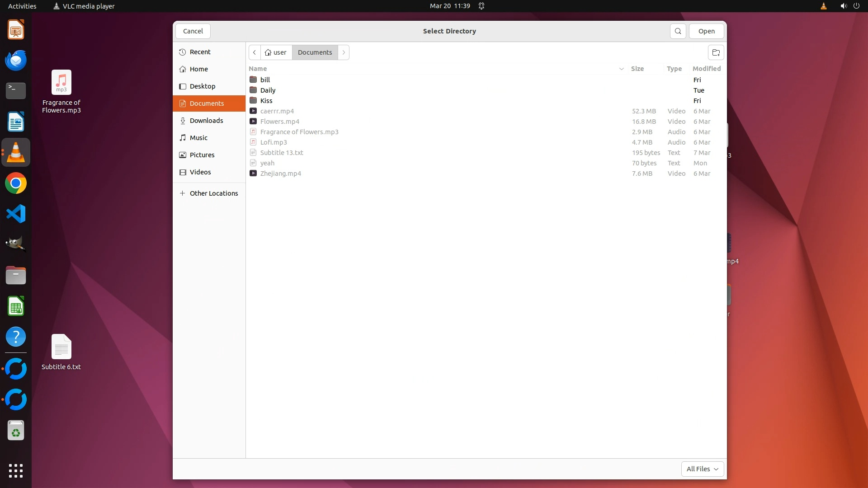Go back with the left path arrow
Viewport: 868px width, 488px height.
pyautogui.click(x=255, y=52)
